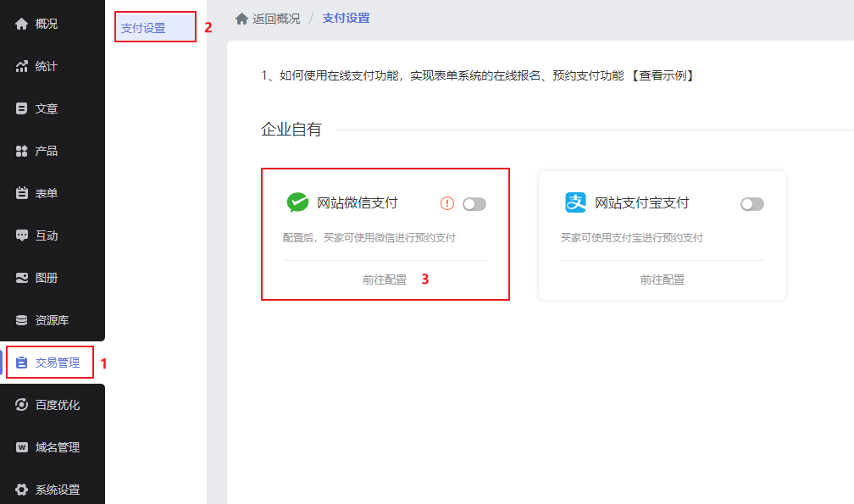Click description 配置后，买家可使用微信进行预约支付
The height and width of the screenshot is (504, 854).
pyautogui.click(x=369, y=238)
